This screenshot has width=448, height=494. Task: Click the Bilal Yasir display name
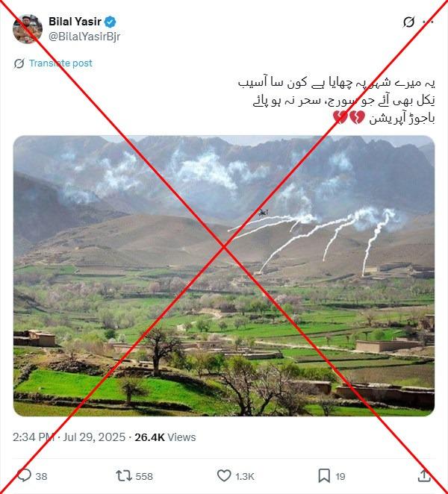(75, 22)
